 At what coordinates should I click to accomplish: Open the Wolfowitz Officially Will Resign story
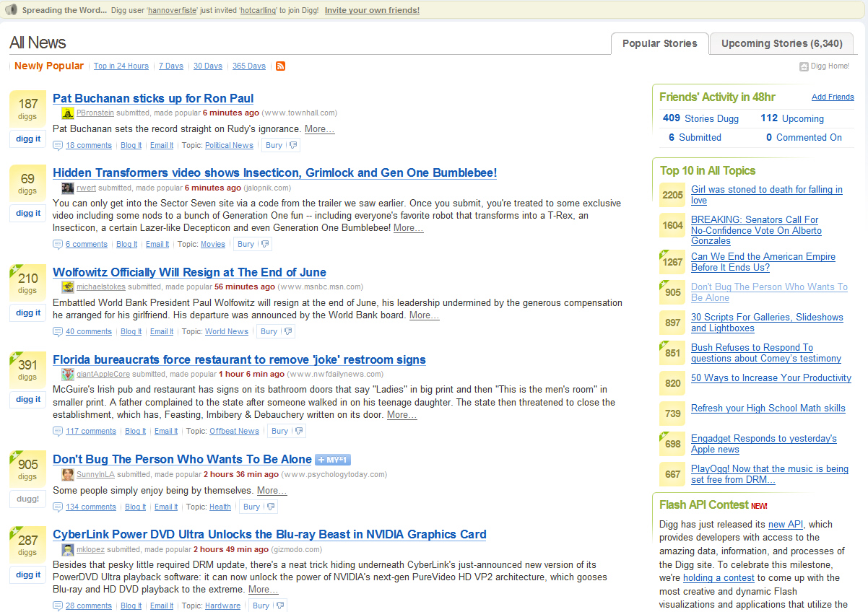point(189,272)
